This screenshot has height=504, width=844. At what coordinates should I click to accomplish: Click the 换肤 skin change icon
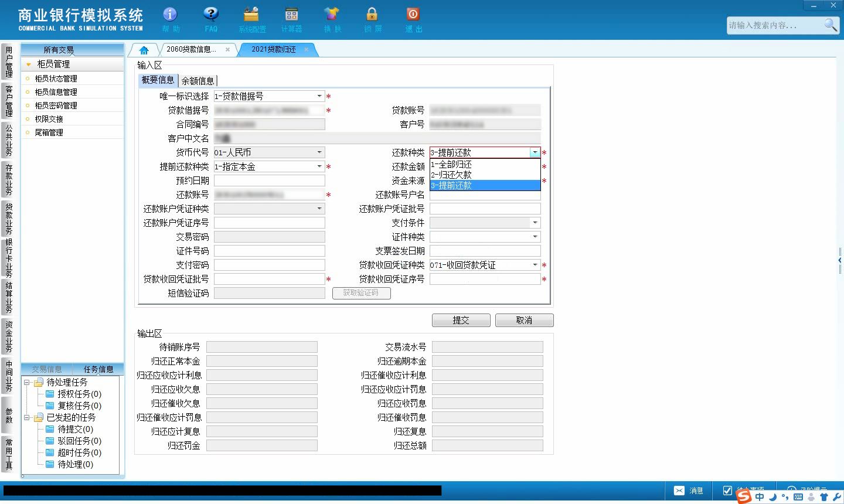(x=331, y=14)
